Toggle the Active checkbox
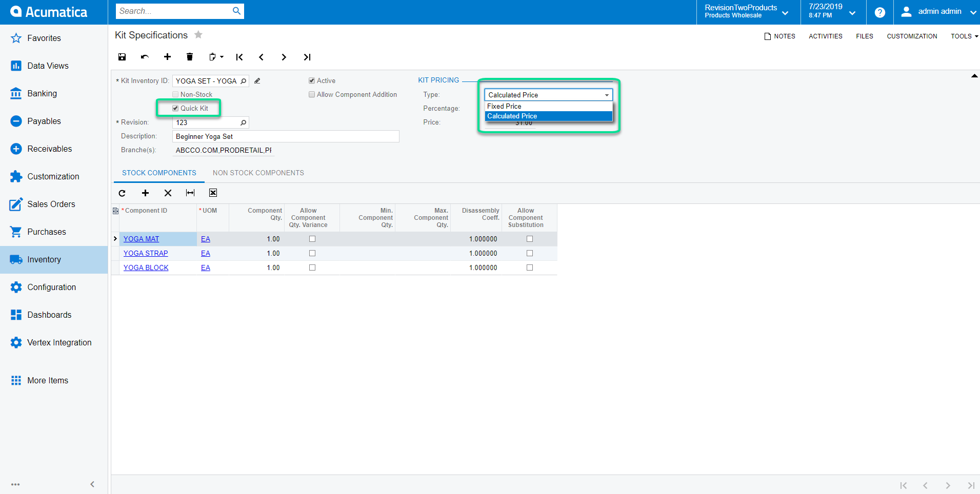This screenshot has height=494, width=980. click(312, 80)
